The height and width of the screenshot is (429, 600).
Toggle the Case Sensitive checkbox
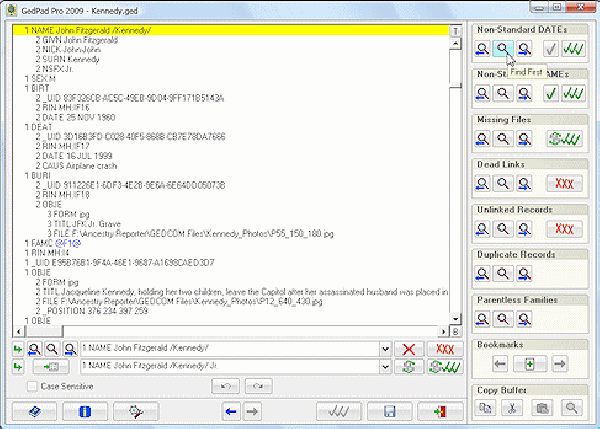[x=30, y=386]
